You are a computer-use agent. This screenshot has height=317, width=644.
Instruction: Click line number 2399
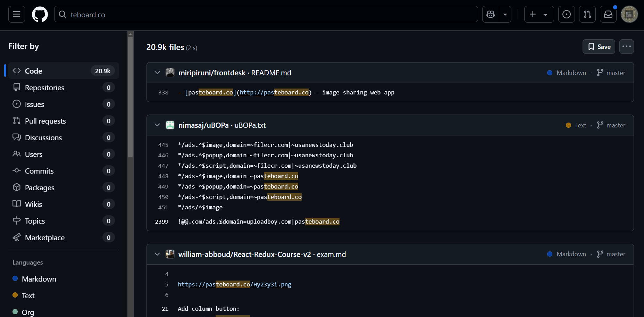(x=162, y=222)
